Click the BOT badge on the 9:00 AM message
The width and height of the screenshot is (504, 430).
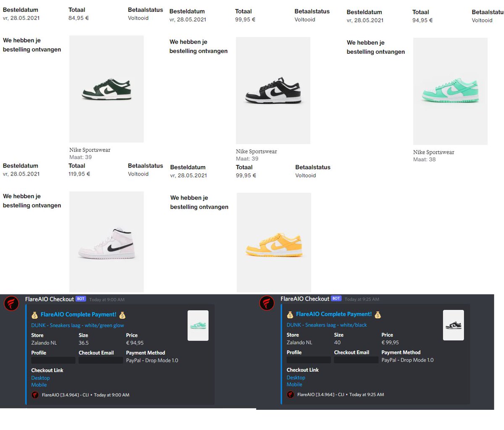coord(81,299)
